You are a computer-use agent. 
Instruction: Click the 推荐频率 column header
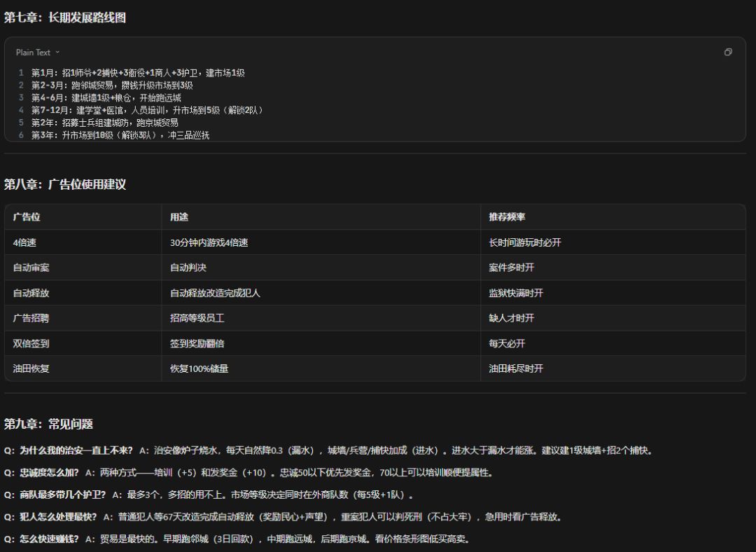pyautogui.click(x=613, y=216)
